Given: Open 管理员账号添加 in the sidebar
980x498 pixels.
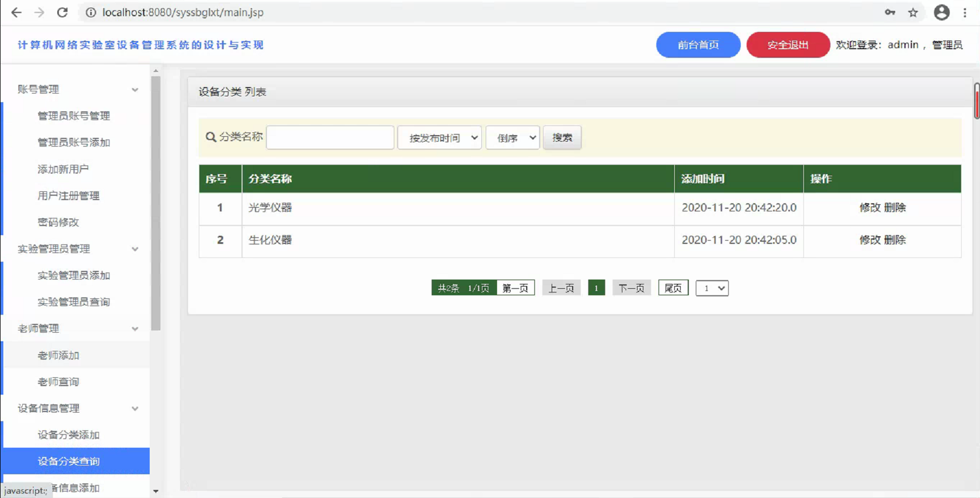Looking at the screenshot, I should tap(75, 142).
